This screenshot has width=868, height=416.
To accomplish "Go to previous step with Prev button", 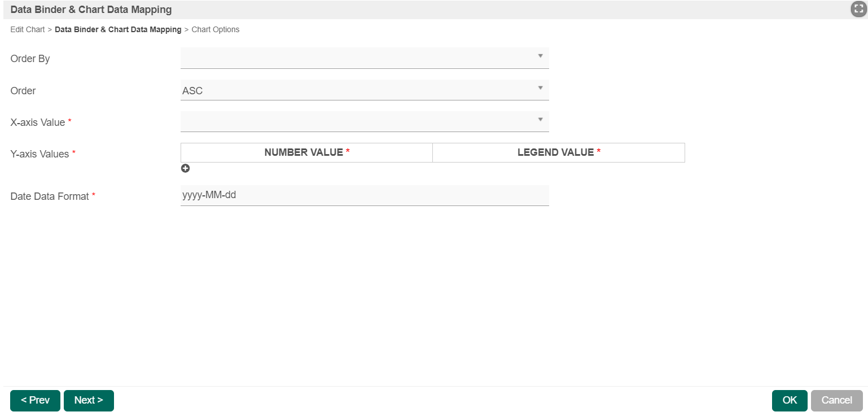I will pyautogui.click(x=35, y=400).
